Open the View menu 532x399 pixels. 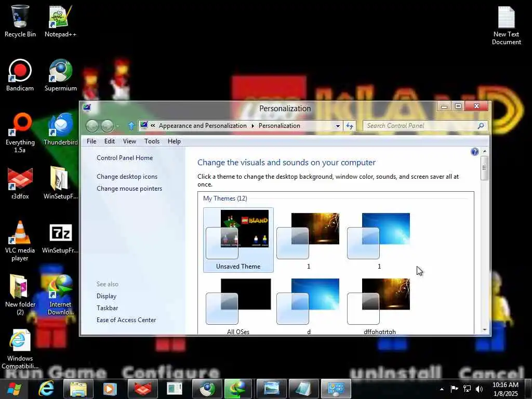129,141
